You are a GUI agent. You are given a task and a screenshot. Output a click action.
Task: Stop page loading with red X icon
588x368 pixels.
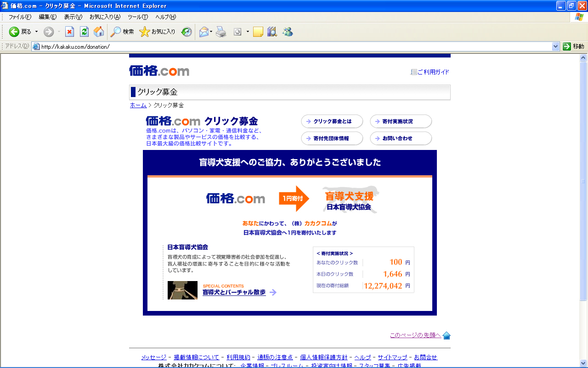pos(69,32)
